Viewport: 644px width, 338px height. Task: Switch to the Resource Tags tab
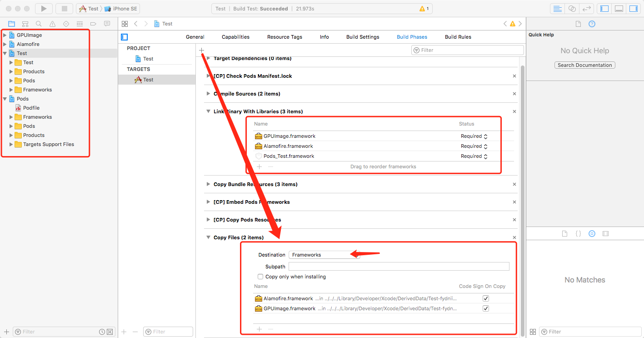(285, 37)
